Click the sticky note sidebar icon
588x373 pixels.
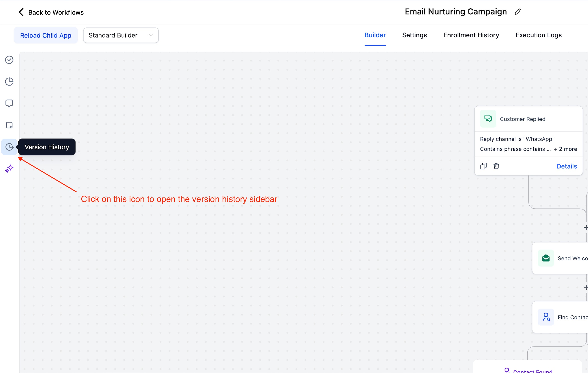[x=9, y=125]
